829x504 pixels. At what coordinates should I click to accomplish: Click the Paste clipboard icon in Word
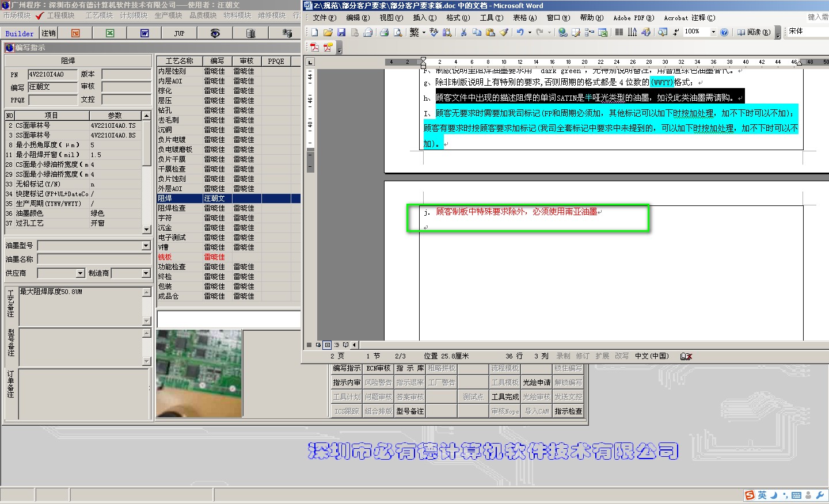[490, 32]
